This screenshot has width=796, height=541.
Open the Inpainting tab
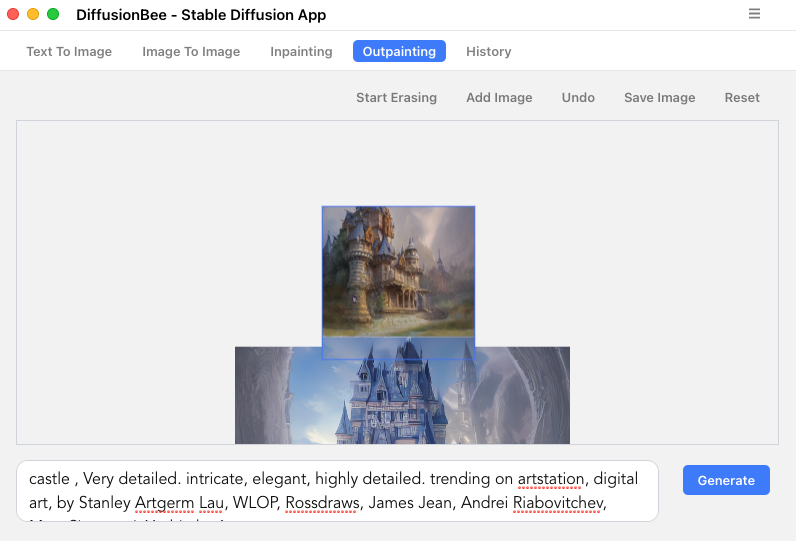(301, 51)
